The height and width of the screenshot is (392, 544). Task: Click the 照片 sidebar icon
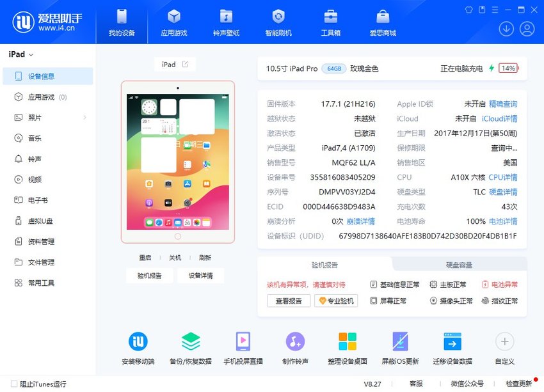pyautogui.click(x=19, y=118)
